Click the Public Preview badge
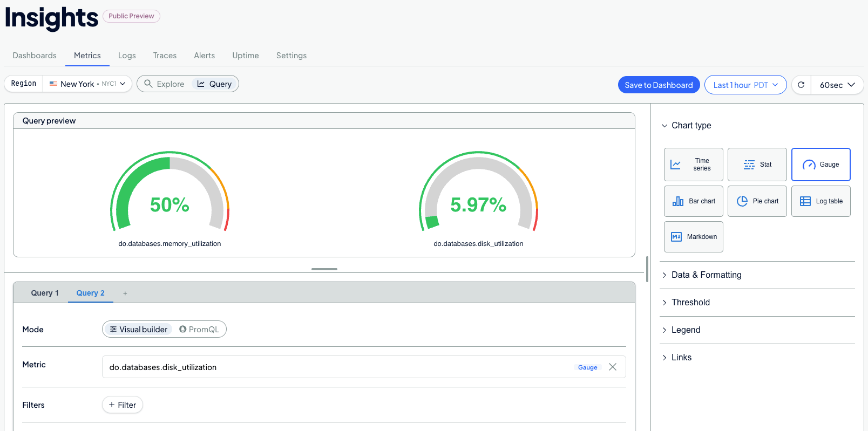868x431 pixels. (x=131, y=16)
